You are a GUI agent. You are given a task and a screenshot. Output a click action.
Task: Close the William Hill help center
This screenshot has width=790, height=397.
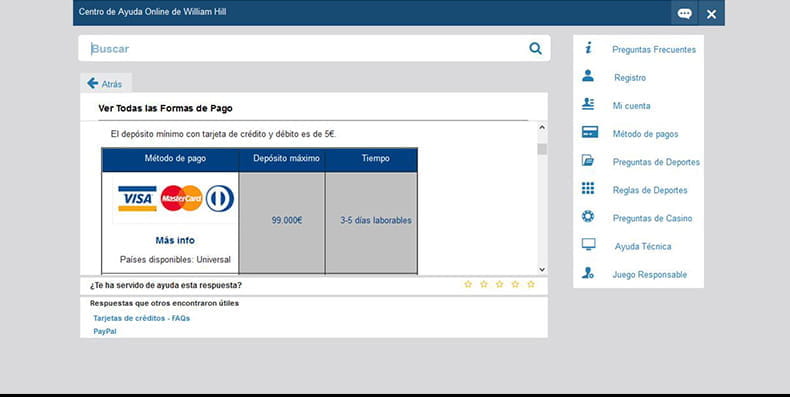711,14
